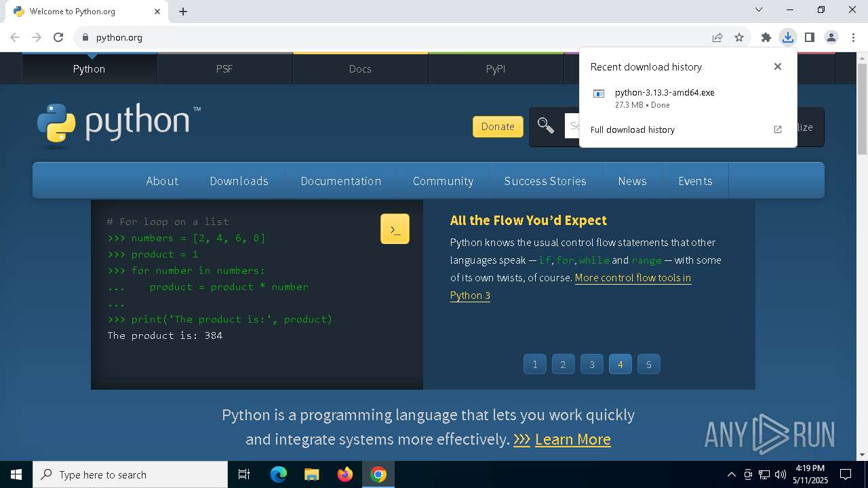The height and width of the screenshot is (488, 868).
Task: Click the share page icon in address bar
Action: point(717,37)
